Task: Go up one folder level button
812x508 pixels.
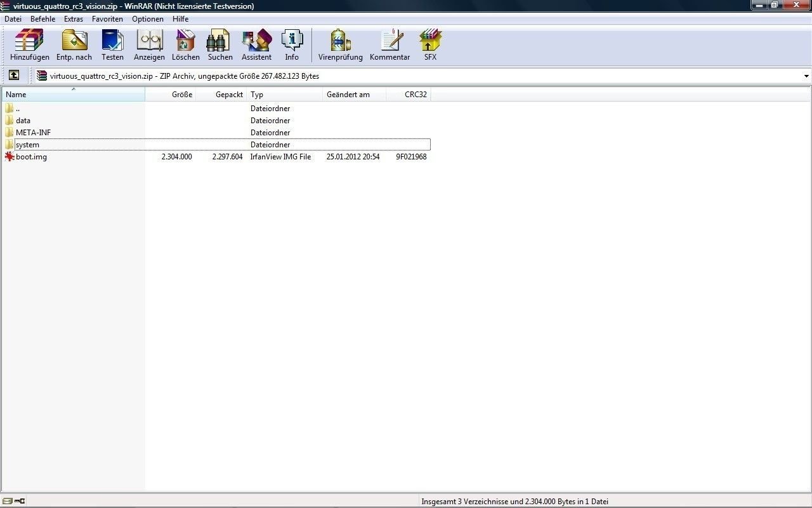Action: (x=14, y=76)
